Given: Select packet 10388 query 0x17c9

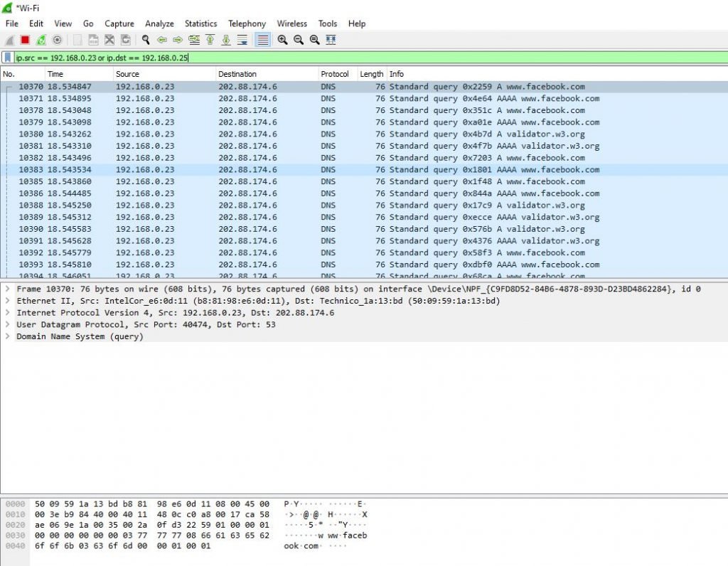Looking at the screenshot, I should pos(364,205).
